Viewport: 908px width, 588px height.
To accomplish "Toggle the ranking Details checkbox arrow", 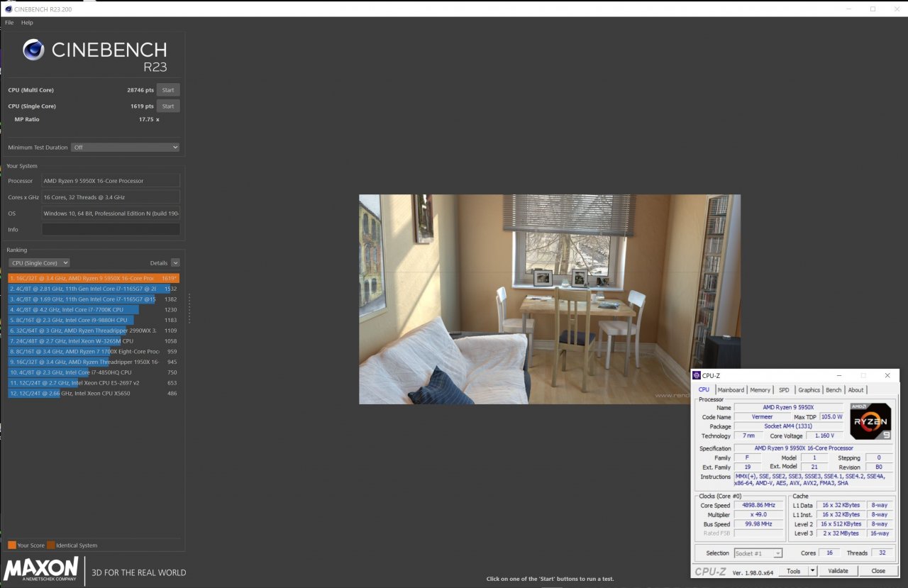I will click(175, 263).
